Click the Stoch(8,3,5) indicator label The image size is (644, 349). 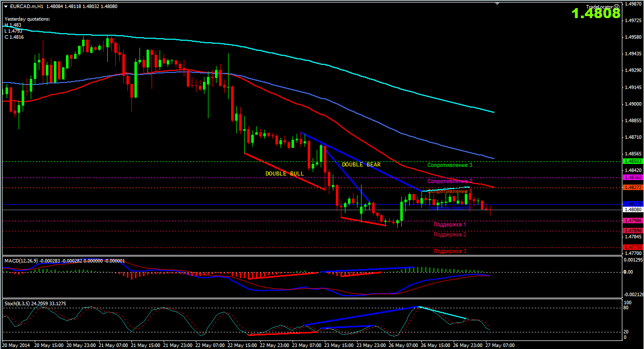pyautogui.click(x=18, y=304)
